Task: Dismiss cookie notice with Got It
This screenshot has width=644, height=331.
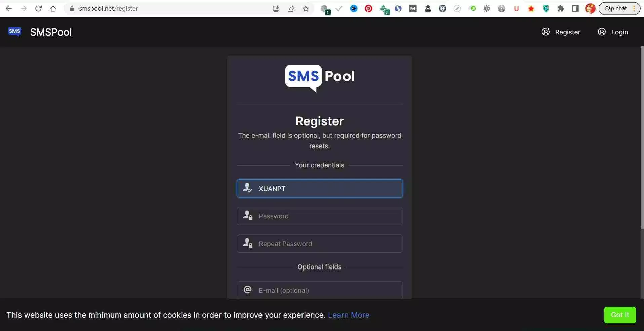Action: click(620, 315)
